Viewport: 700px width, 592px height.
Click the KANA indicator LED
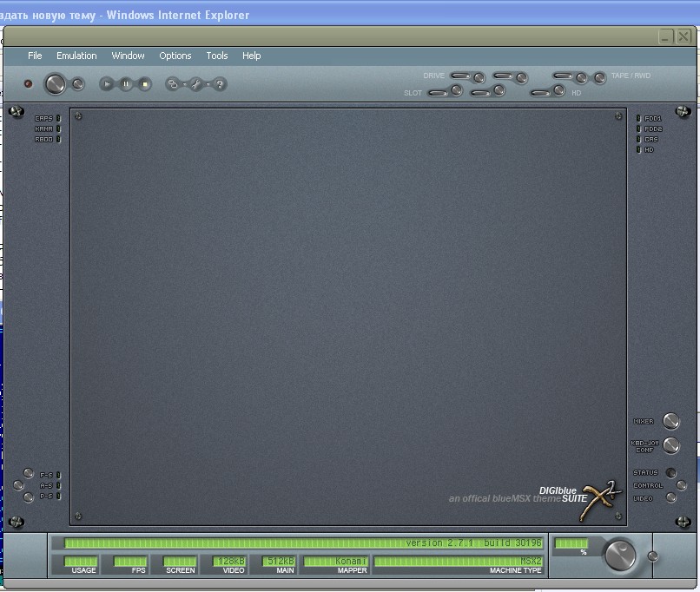click(x=58, y=129)
